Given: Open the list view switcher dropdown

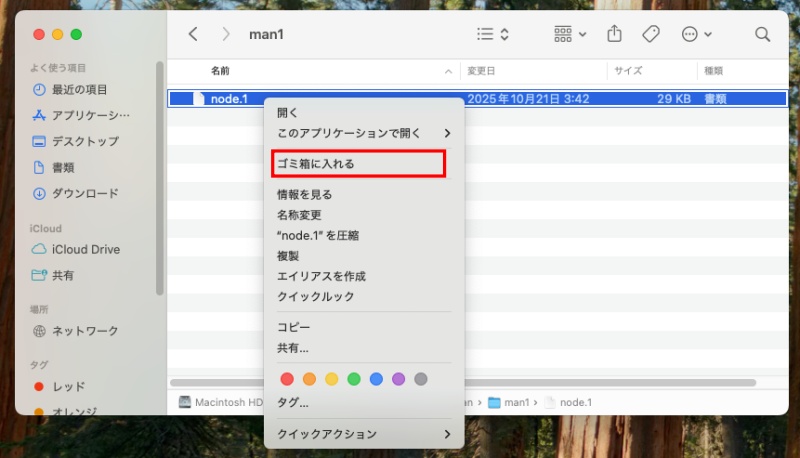Looking at the screenshot, I should (493, 34).
